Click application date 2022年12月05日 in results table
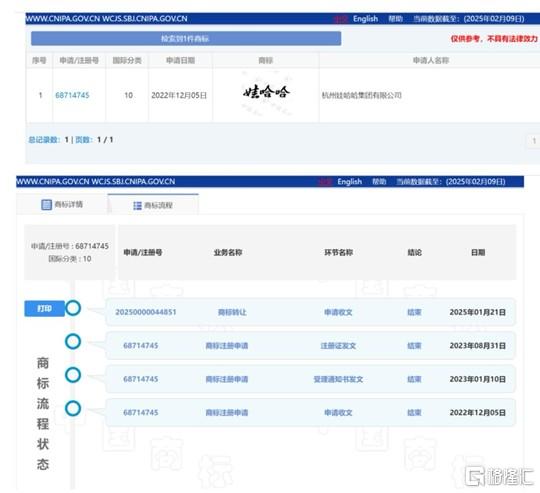The image size is (540, 493). click(179, 95)
